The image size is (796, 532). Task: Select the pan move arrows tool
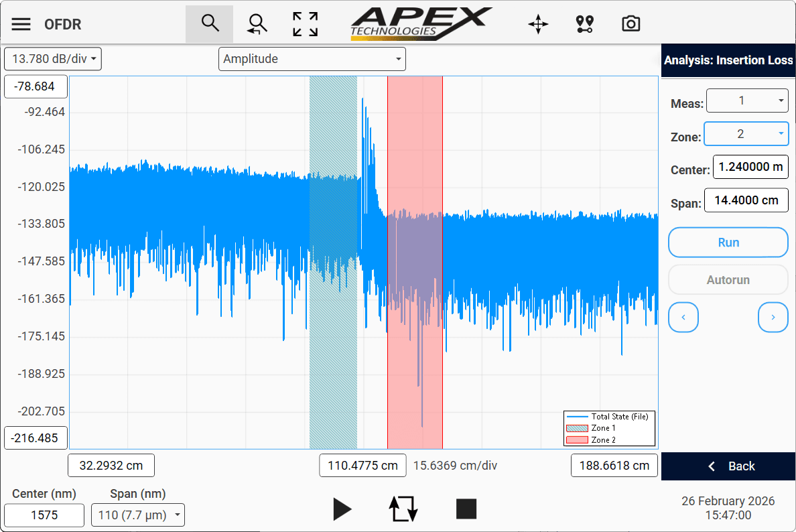538,25
